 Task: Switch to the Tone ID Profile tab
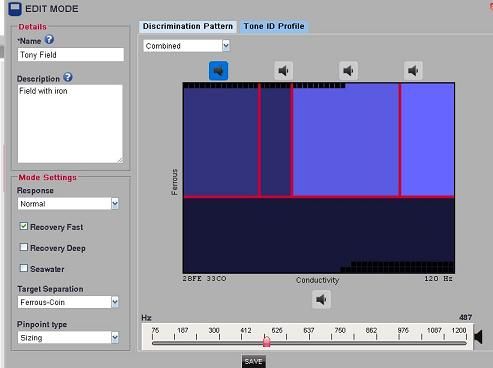click(x=274, y=26)
